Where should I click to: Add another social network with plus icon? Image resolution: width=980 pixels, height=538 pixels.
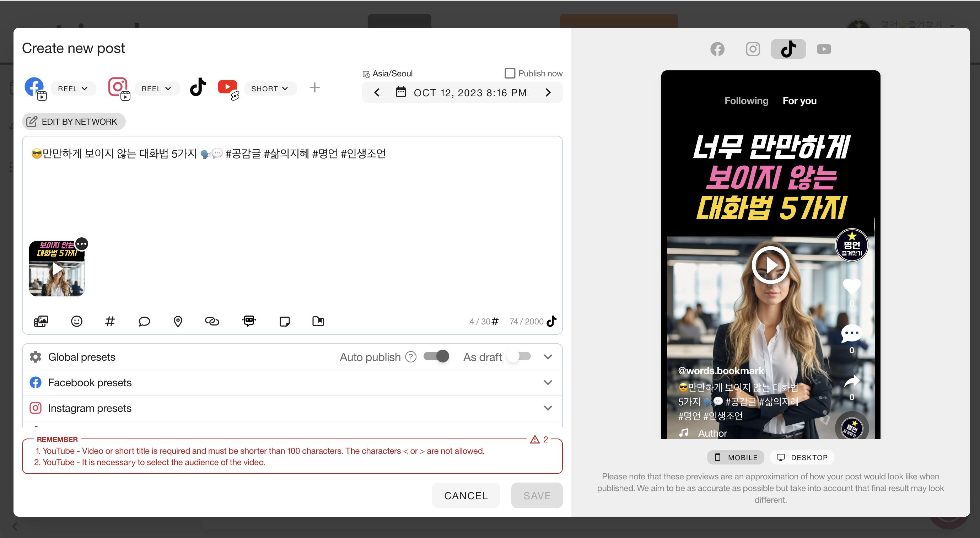(314, 88)
